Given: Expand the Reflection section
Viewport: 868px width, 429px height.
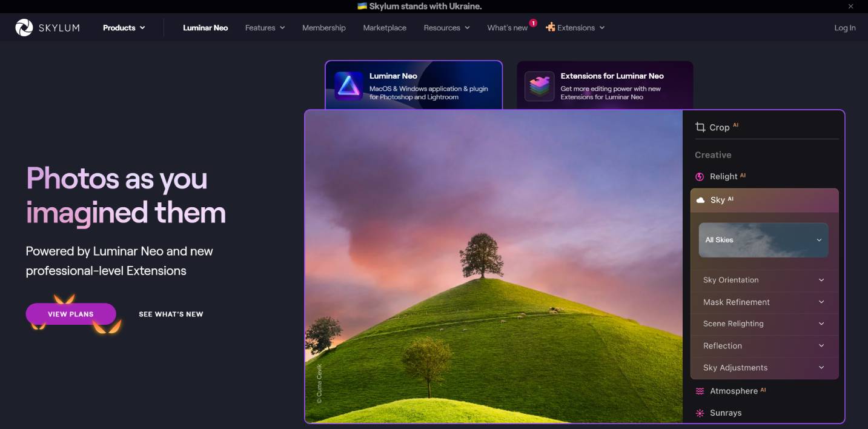Looking at the screenshot, I should pos(763,346).
